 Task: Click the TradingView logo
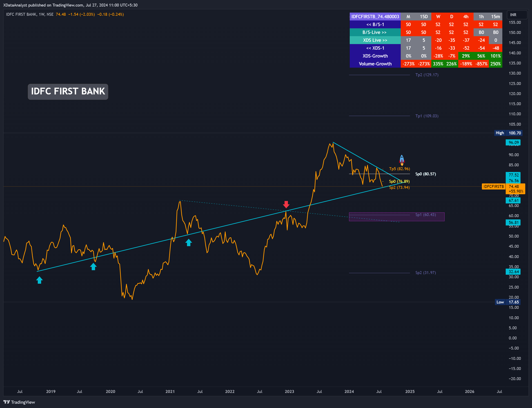pos(19,402)
